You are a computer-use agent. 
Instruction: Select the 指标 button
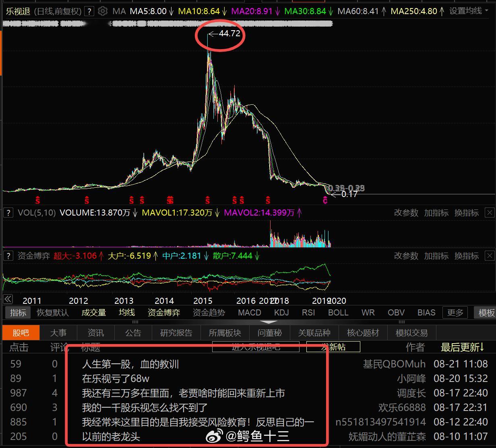(18, 312)
